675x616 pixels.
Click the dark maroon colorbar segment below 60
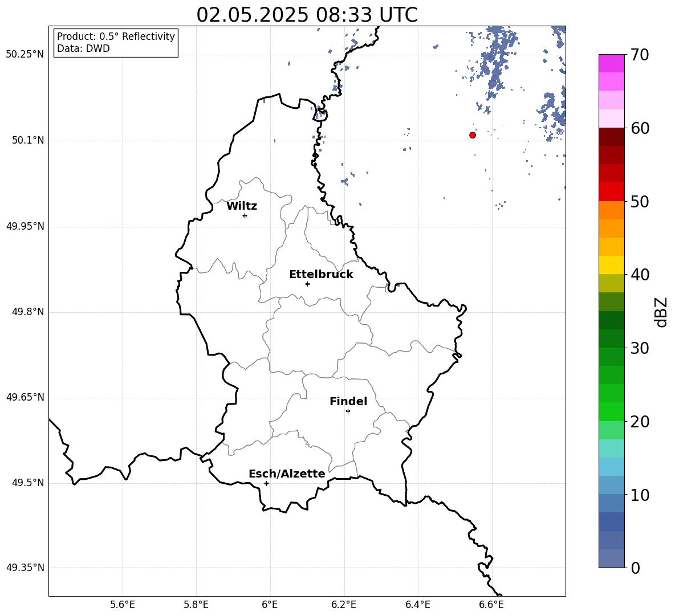pyautogui.click(x=611, y=137)
